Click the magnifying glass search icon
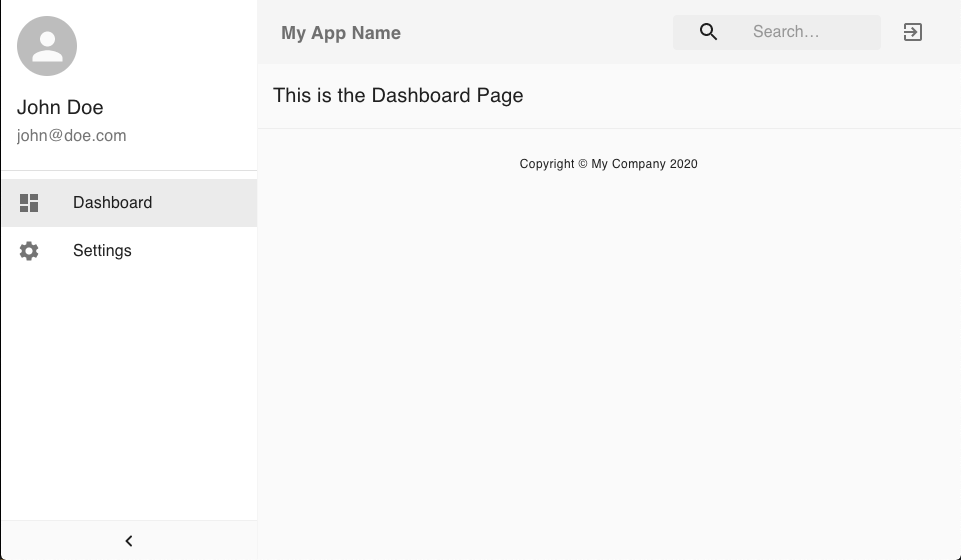This screenshot has width=961, height=560. point(708,32)
